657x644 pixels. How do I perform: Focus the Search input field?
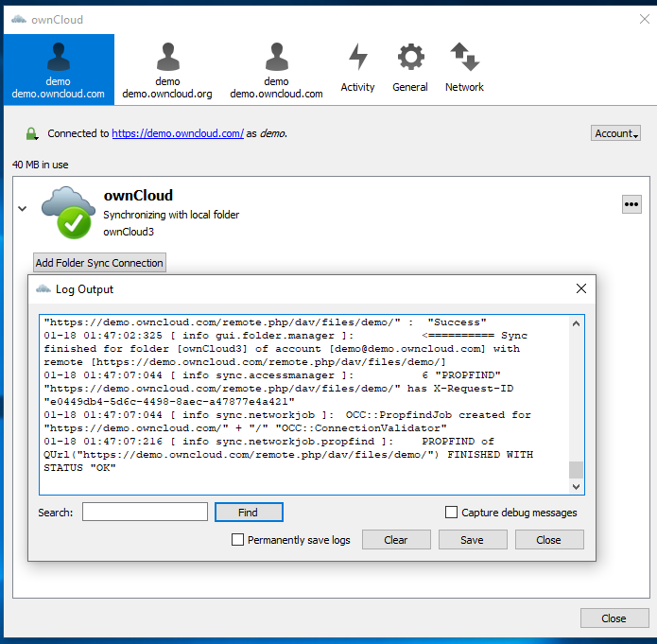pos(145,512)
